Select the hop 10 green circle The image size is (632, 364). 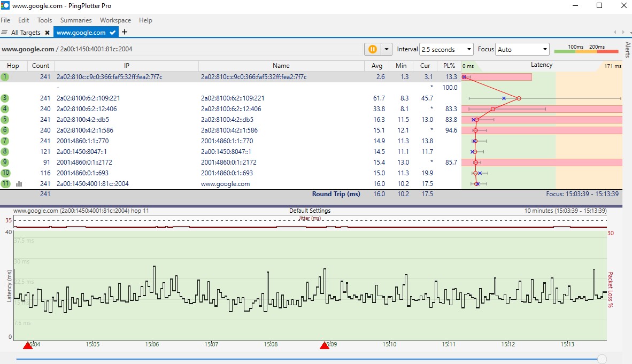point(5,173)
